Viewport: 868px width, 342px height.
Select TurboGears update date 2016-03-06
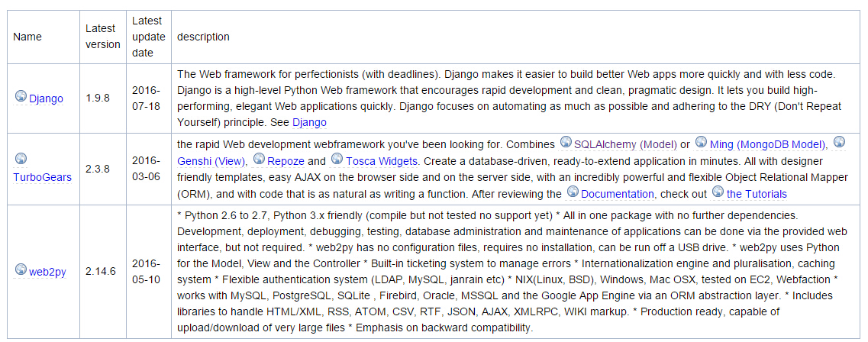(149, 168)
